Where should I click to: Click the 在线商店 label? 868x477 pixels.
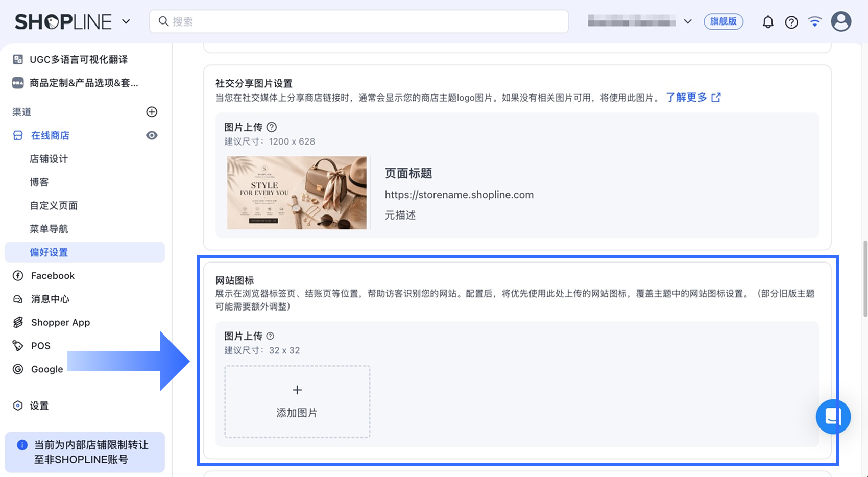click(50, 135)
